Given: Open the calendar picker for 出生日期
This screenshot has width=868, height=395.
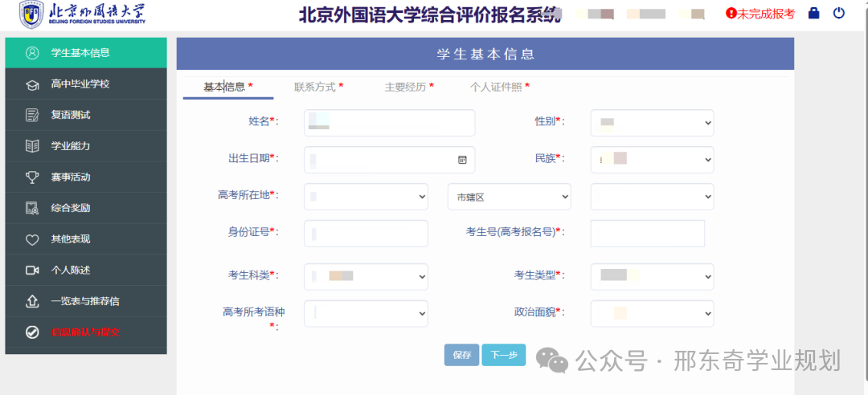Looking at the screenshot, I should click(x=462, y=160).
